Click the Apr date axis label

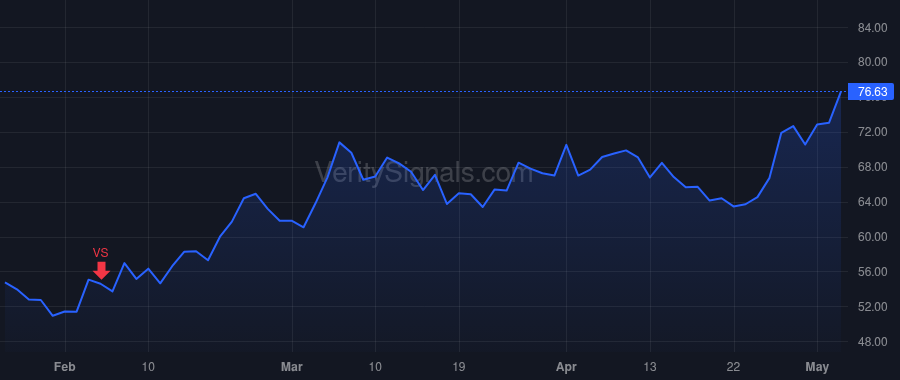click(x=567, y=367)
